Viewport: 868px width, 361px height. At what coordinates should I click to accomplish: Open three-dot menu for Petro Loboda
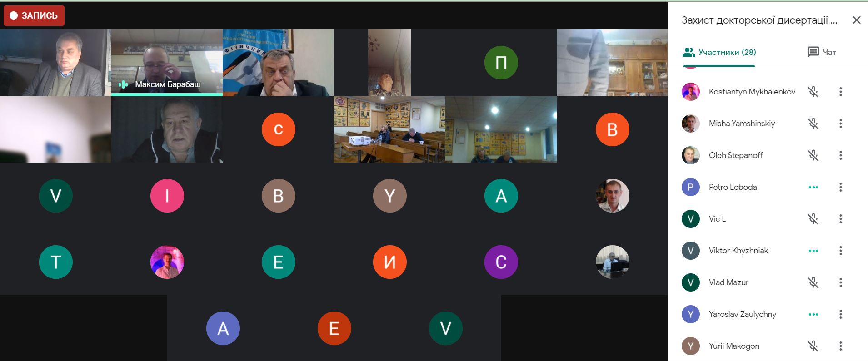tap(840, 187)
